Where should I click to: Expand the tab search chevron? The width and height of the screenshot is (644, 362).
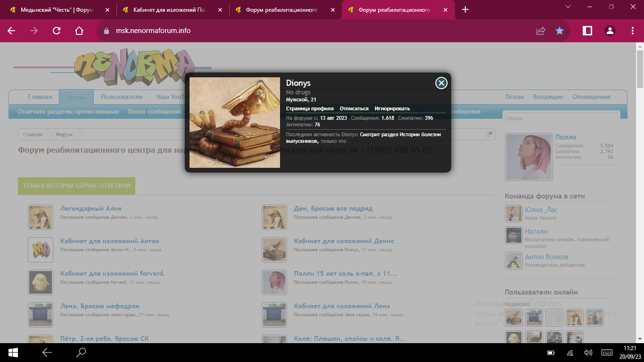pyautogui.click(x=568, y=7)
